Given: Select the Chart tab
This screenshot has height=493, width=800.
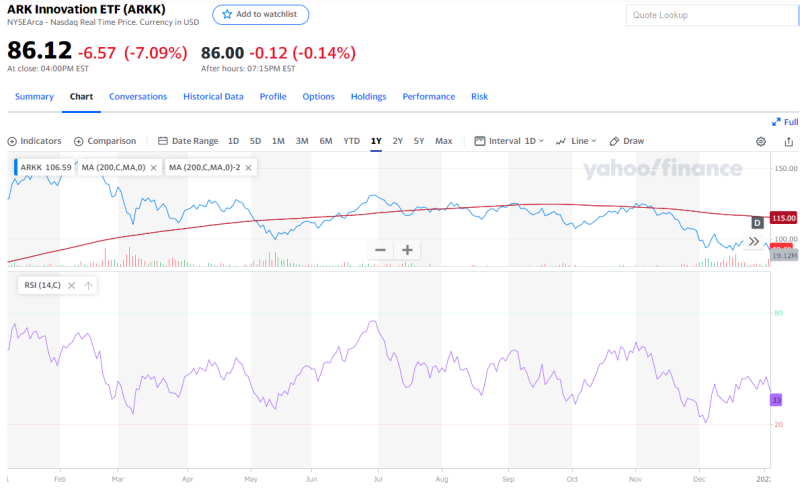Looking at the screenshot, I should point(81,96).
